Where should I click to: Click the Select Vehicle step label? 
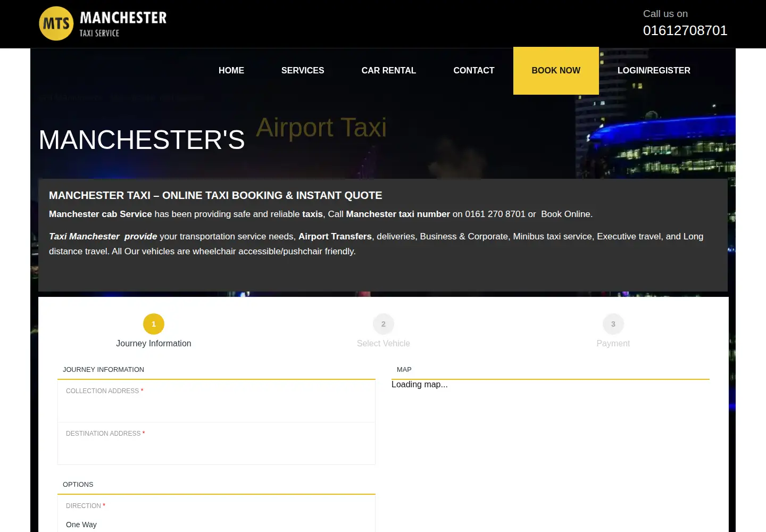click(x=384, y=344)
